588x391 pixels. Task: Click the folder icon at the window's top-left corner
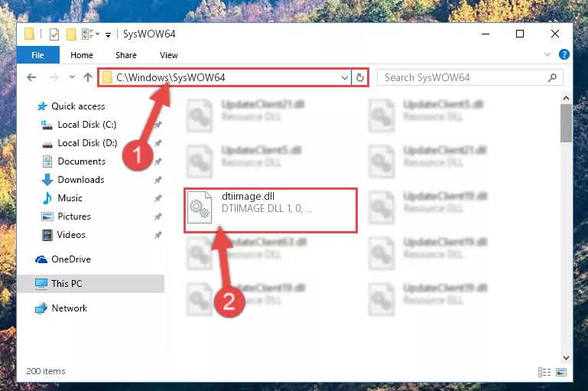tap(29, 34)
